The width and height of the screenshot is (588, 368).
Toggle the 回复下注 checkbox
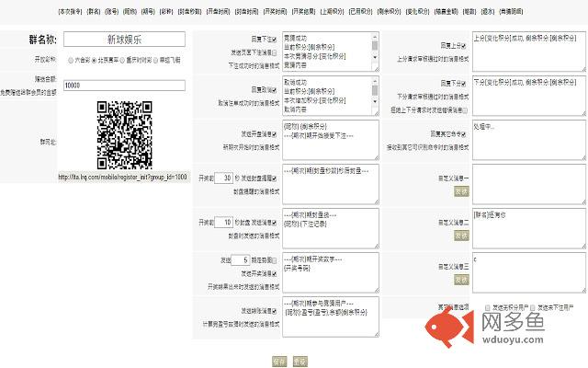pos(275,39)
